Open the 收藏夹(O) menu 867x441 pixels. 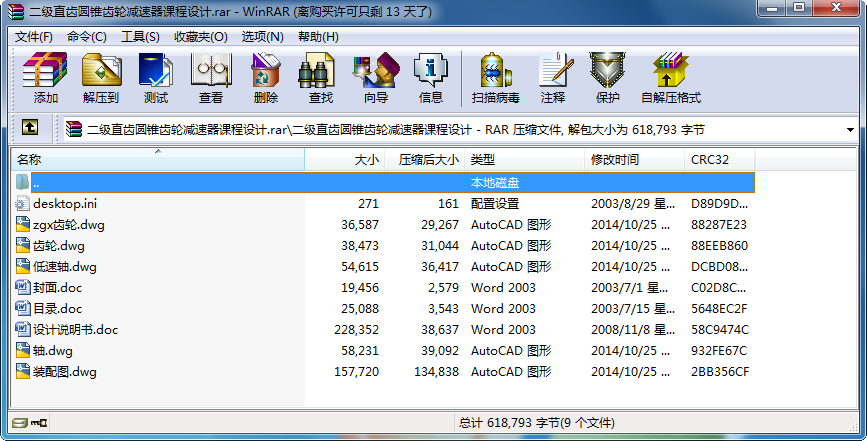[200, 37]
